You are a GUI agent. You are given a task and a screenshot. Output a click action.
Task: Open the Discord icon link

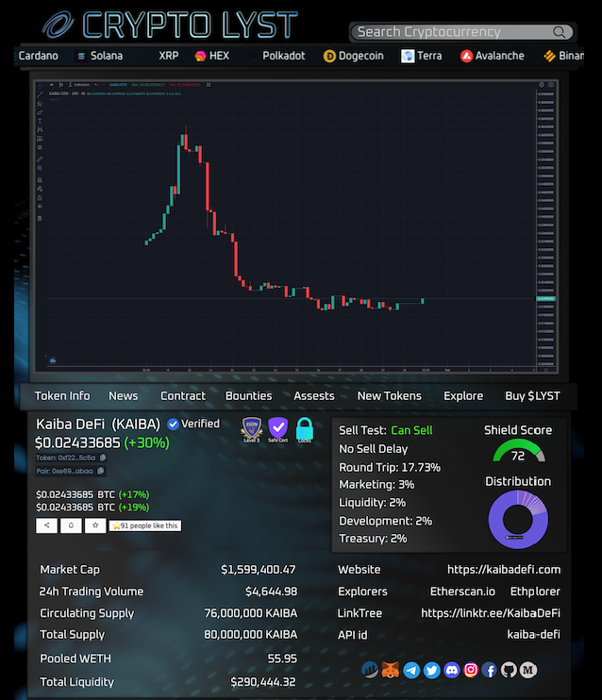(451, 670)
